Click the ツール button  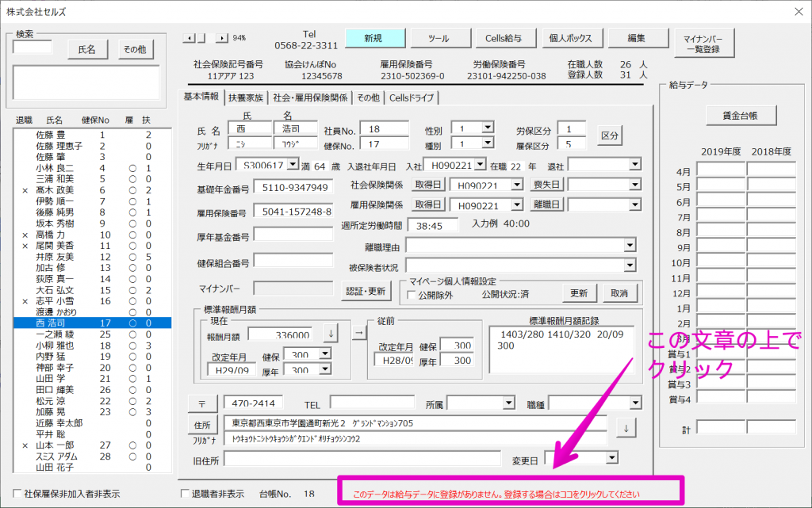click(440, 38)
